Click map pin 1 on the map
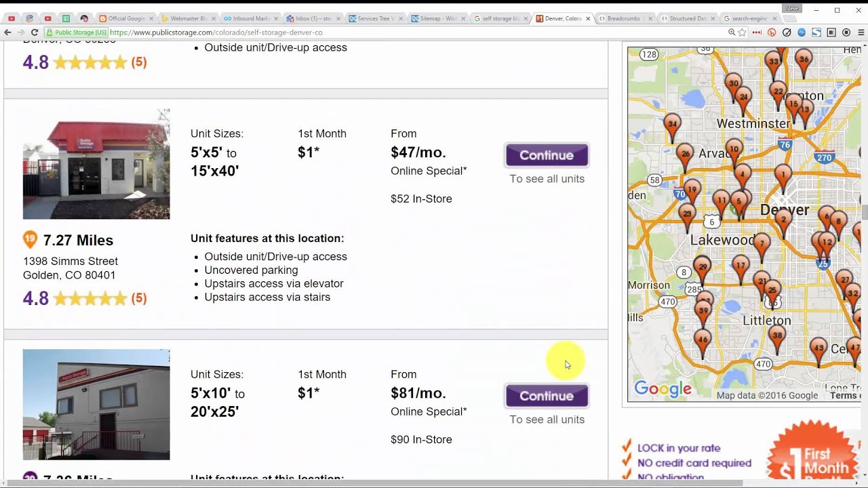Image resolution: width=868 pixels, height=488 pixels. point(783,178)
